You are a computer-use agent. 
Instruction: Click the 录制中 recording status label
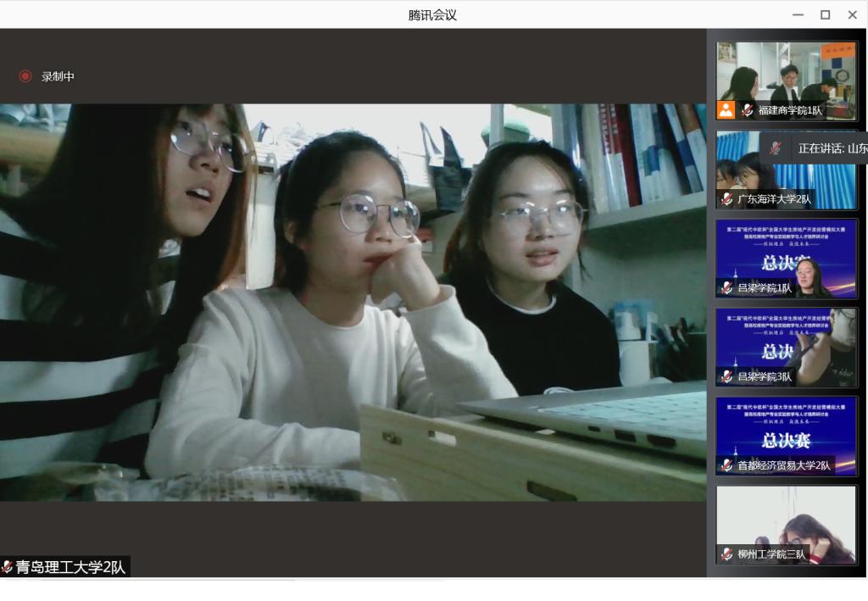pyautogui.click(x=58, y=76)
